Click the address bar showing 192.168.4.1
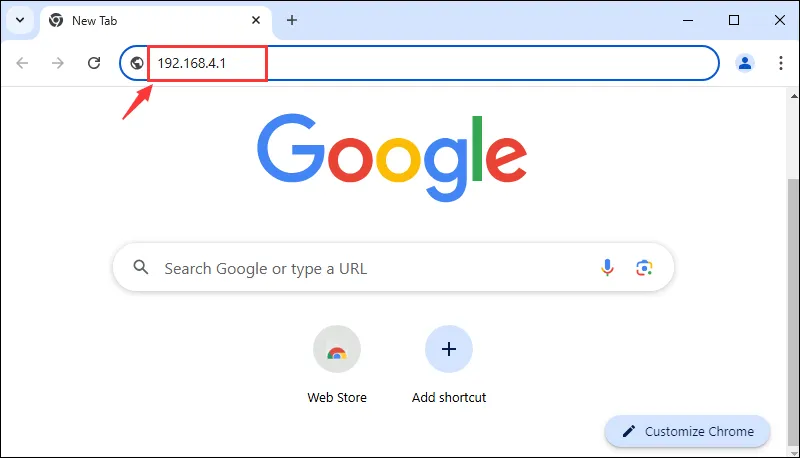Image resolution: width=800 pixels, height=458 pixels. pyautogui.click(x=420, y=63)
